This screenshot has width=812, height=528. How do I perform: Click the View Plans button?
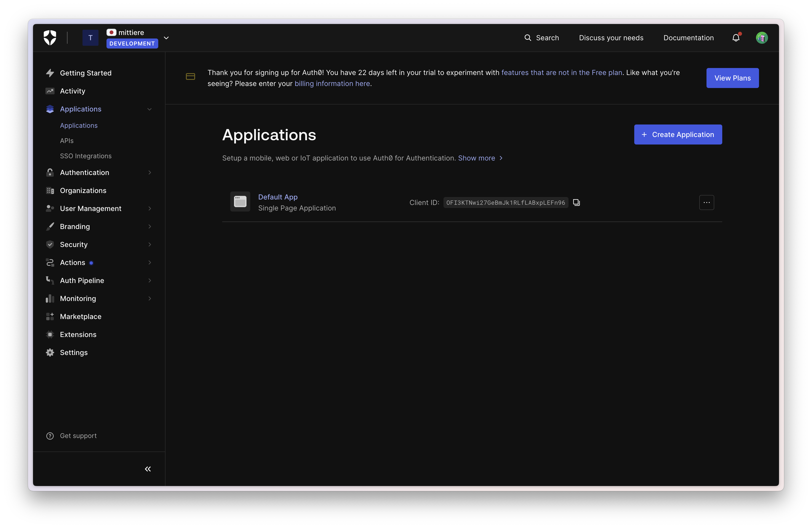pyautogui.click(x=732, y=78)
